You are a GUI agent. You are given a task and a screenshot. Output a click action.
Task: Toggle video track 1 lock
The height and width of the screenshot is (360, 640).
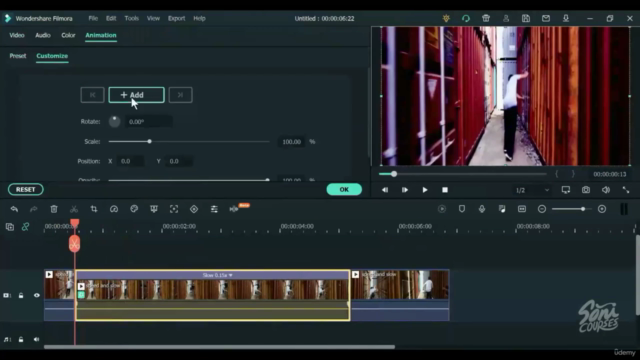click(21, 295)
